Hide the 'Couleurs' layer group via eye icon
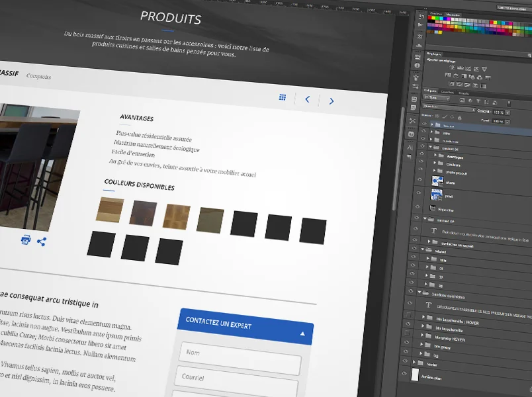This screenshot has width=532, height=397. (421, 161)
